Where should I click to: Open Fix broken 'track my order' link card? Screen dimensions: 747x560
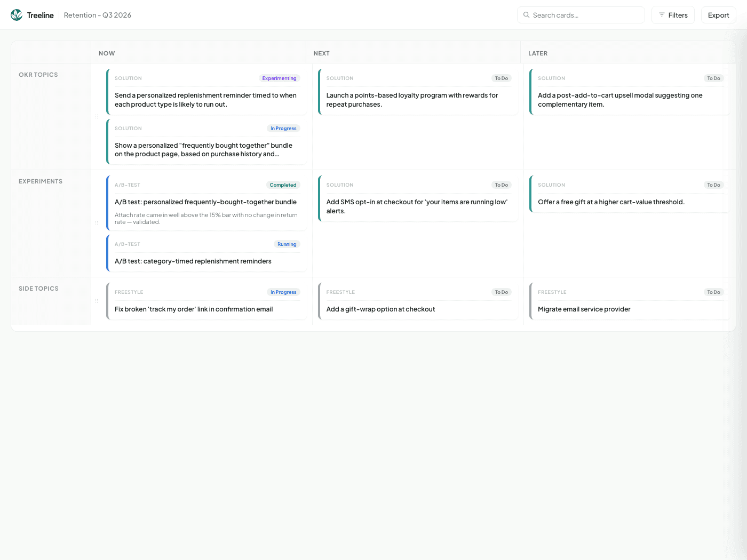[x=206, y=301]
